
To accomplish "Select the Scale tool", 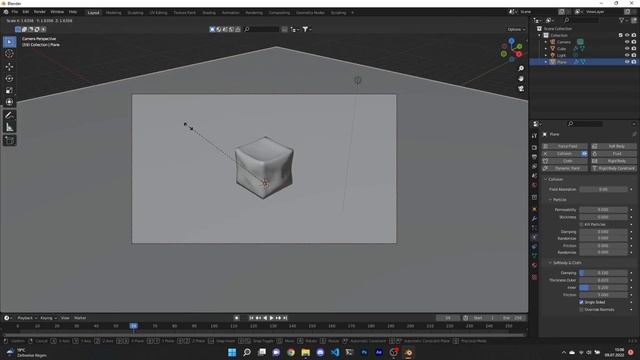I will (x=9, y=90).
